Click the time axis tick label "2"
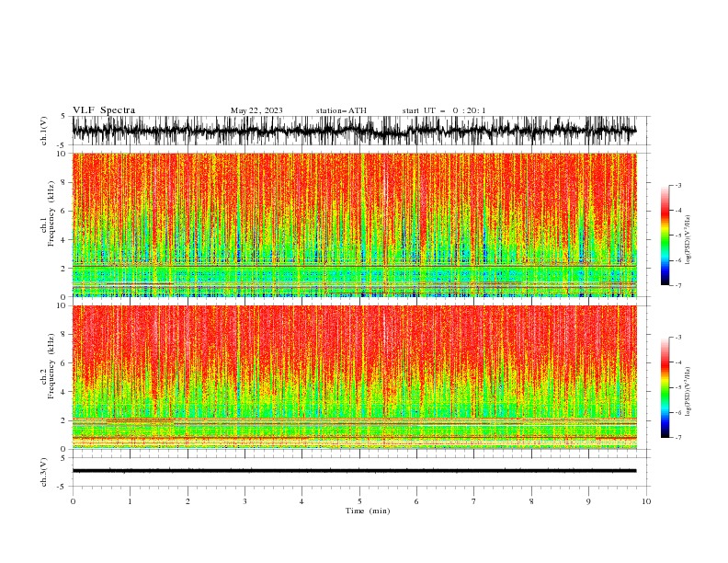 (x=188, y=501)
